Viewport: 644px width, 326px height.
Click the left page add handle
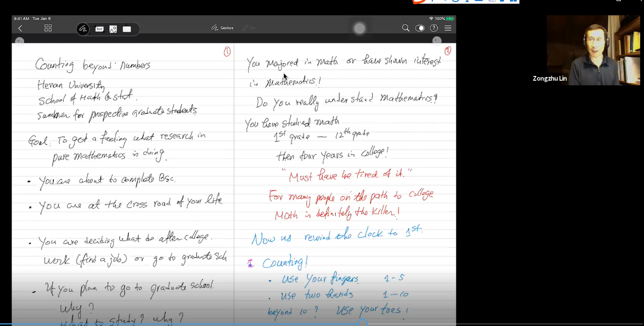20,41
